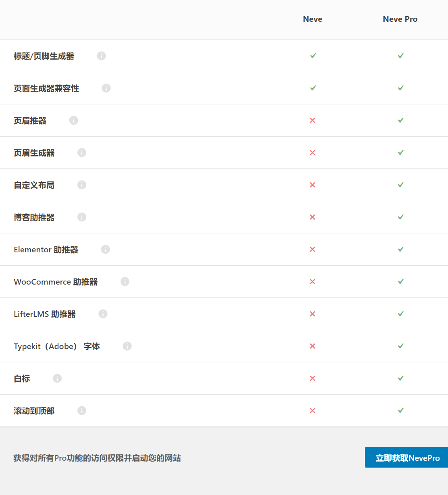Select the 页眉生成器 feature label
Viewport: 448px width, 495px height.
[x=34, y=153]
